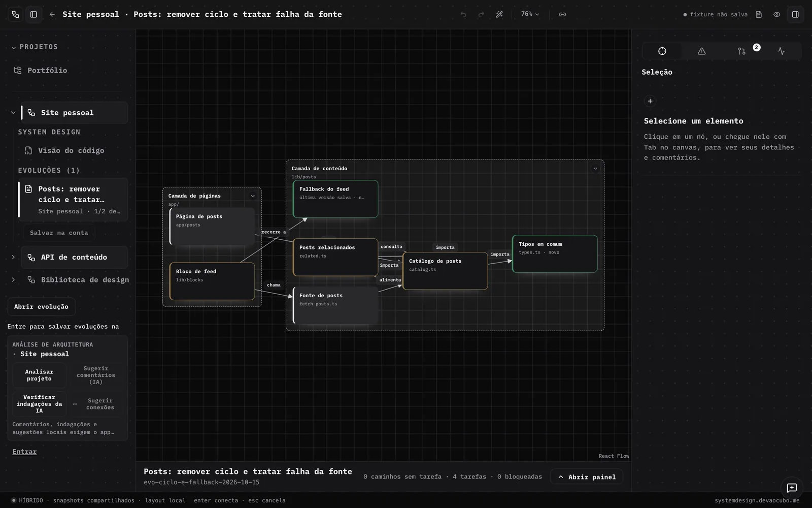The height and width of the screenshot is (508, 812).
Task: Select the Catálogo de posts node
Action: (x=445, y=271)
